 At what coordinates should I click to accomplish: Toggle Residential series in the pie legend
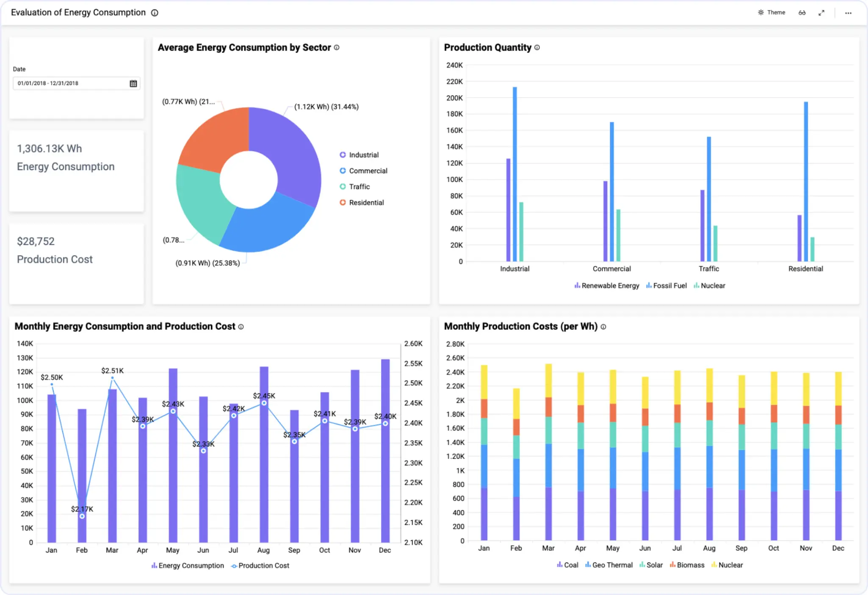click(366, 203)
